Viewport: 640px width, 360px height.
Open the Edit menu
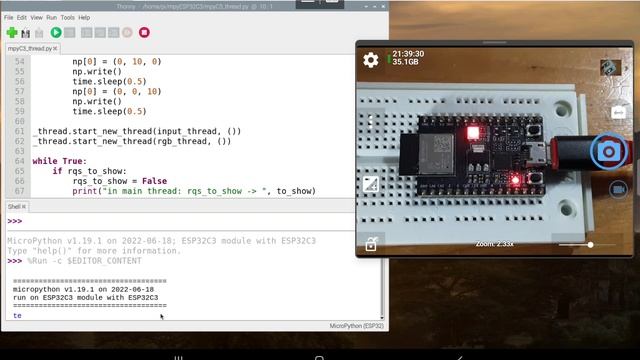(x=22, y=18)
